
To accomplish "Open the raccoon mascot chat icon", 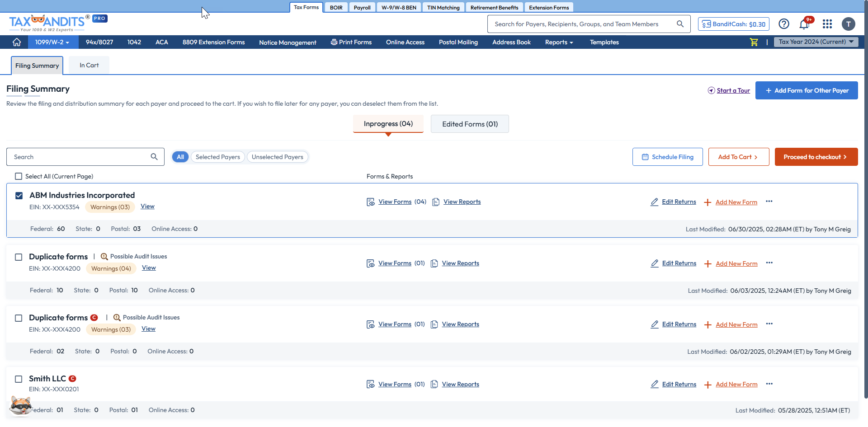I will point(21,406).
